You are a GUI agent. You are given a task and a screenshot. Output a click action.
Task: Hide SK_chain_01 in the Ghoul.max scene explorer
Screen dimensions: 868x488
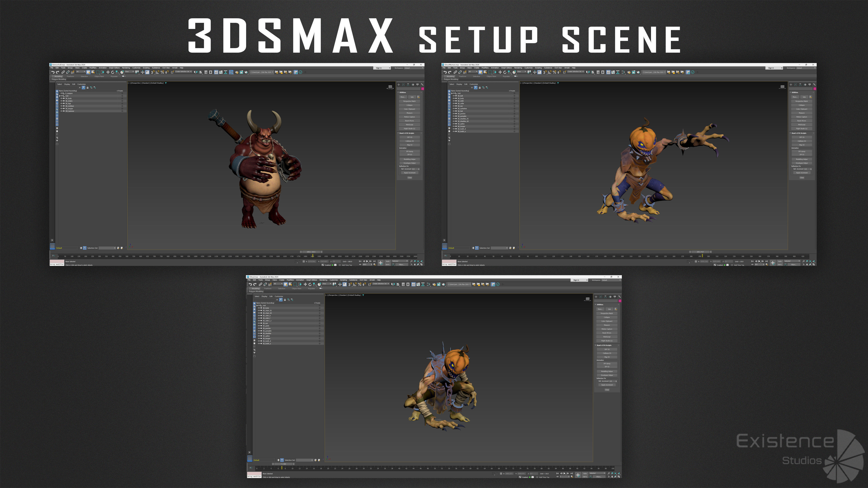[259, 310]
